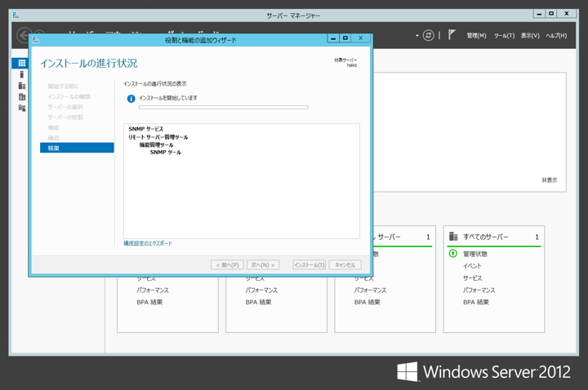Image resolution: width=588 pixels, height=390 pixels.
Task: Maximize the サーバー マネージャー window
Action: 551,14
